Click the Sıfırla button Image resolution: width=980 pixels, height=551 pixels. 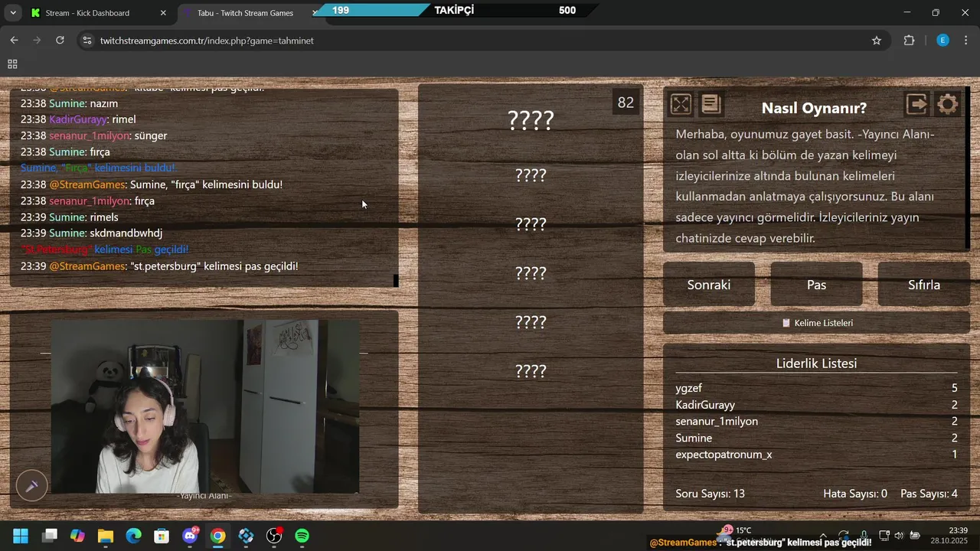pos(923,285)
